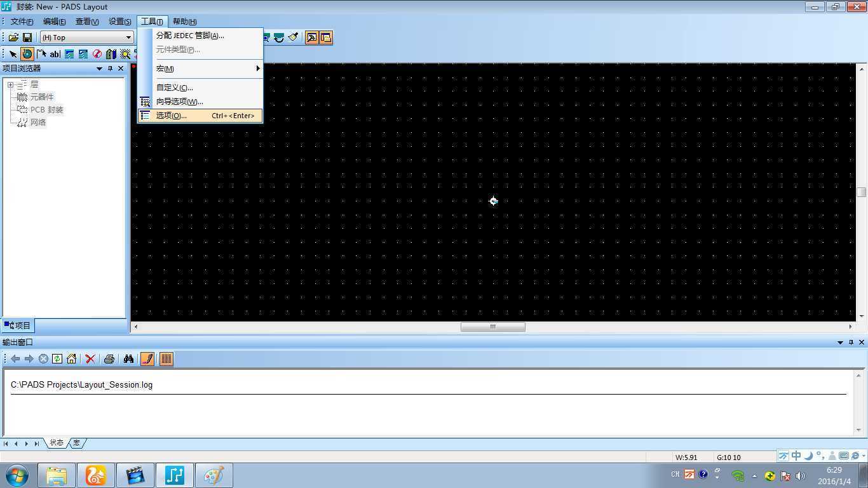
Task: Select 元器件 in project browser
Action: (x=42, y=97)
